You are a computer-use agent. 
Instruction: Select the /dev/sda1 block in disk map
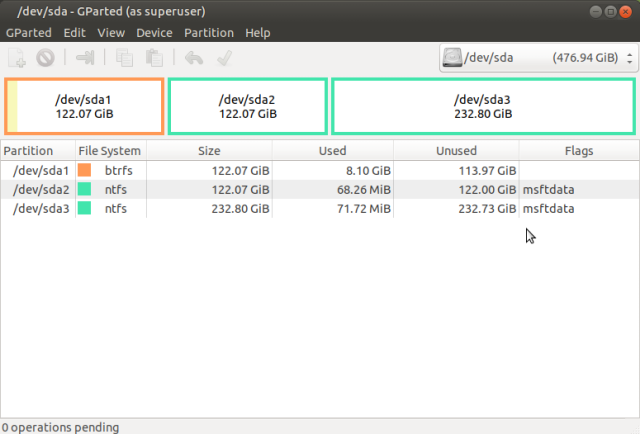84,106
